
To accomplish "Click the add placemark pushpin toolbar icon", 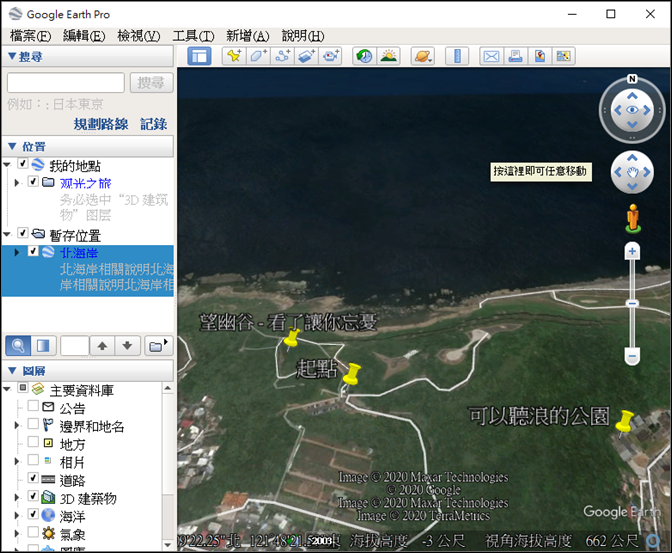I will (233, 56).
